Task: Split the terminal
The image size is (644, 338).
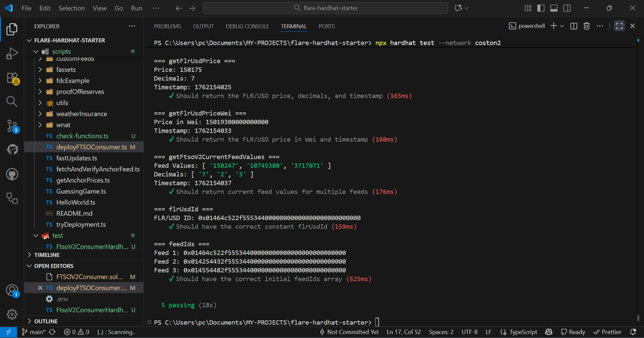Action: coord(574,26)
